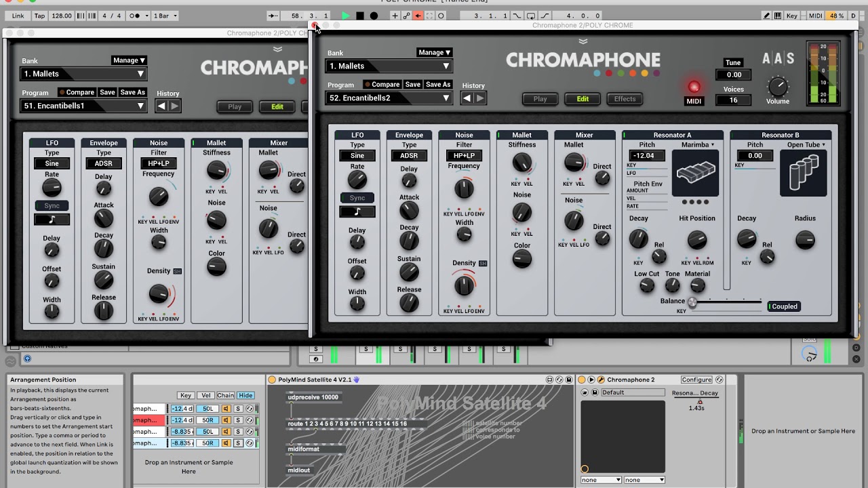Click the Open Tube image in Resonator B
This screenshot has width=868, height=488.
point(804,172)
